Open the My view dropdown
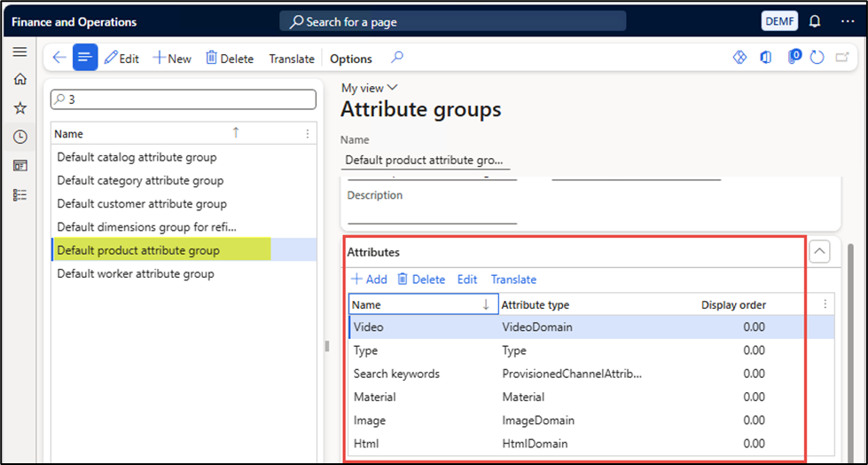This screenshot has height=465, width=868. (x=369, y=88)
